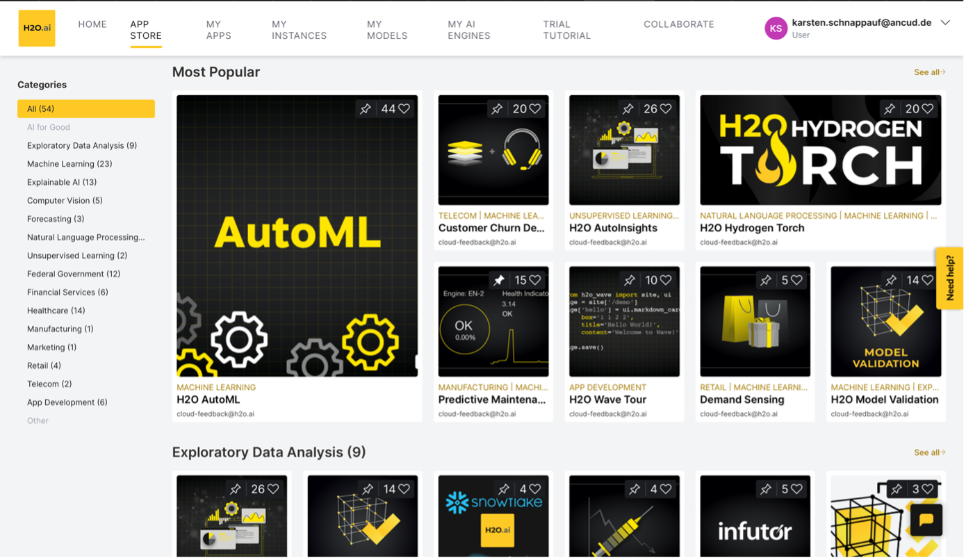Viewport: 966px width, 560px height.
Task: Expand the account dropdown arrow
Action: (x=945, y=23)
